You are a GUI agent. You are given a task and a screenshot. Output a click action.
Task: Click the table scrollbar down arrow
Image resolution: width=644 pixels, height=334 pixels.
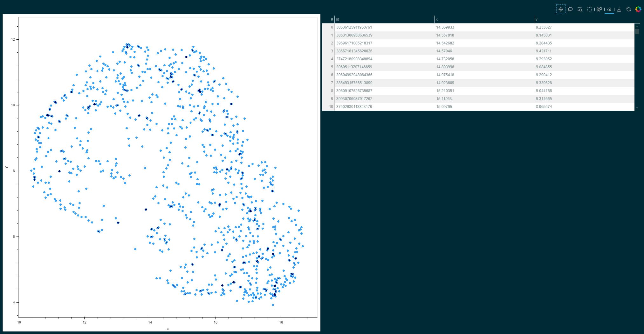pos(637,108)
